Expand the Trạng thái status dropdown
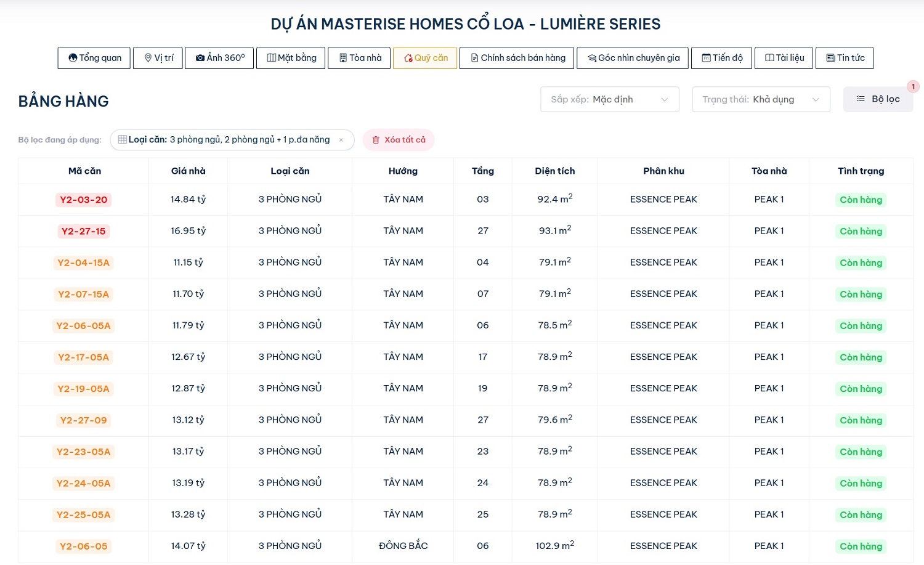 tap(761, 99)
